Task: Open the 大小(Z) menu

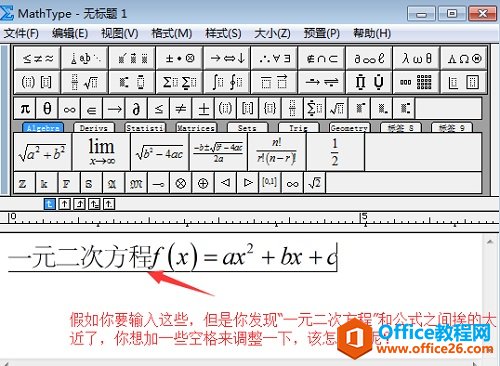Action: 272,33
